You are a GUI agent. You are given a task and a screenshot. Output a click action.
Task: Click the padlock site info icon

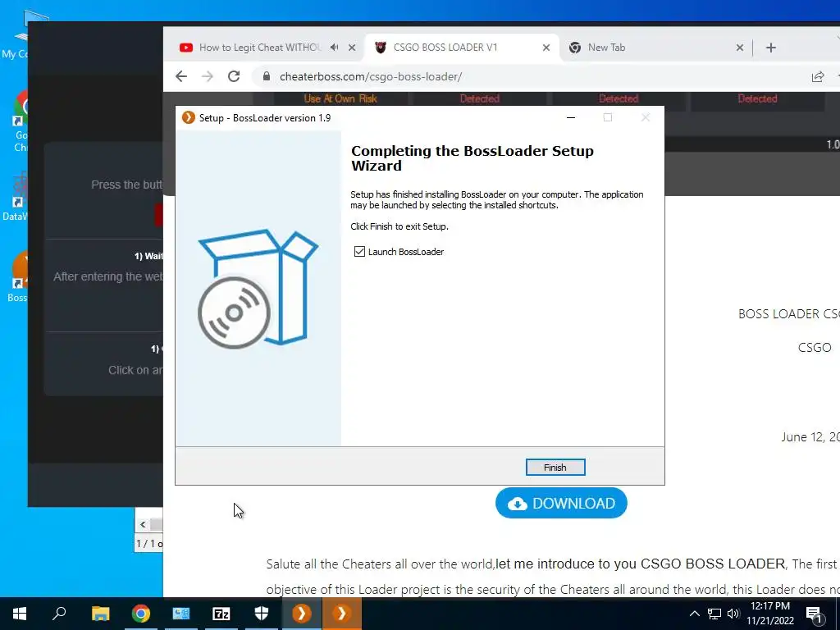tap(267, 76)
